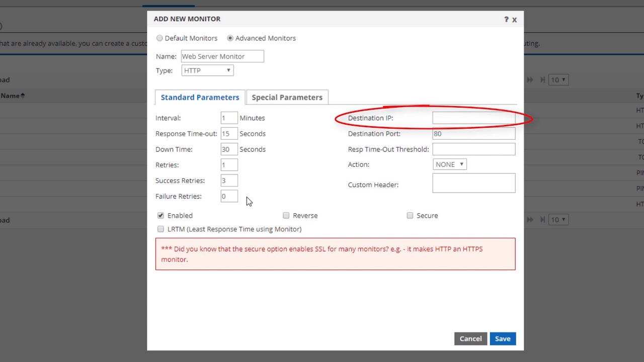This screenshot has height=362, width=644.
Task: Click the Cancel button
Action: 470,338
